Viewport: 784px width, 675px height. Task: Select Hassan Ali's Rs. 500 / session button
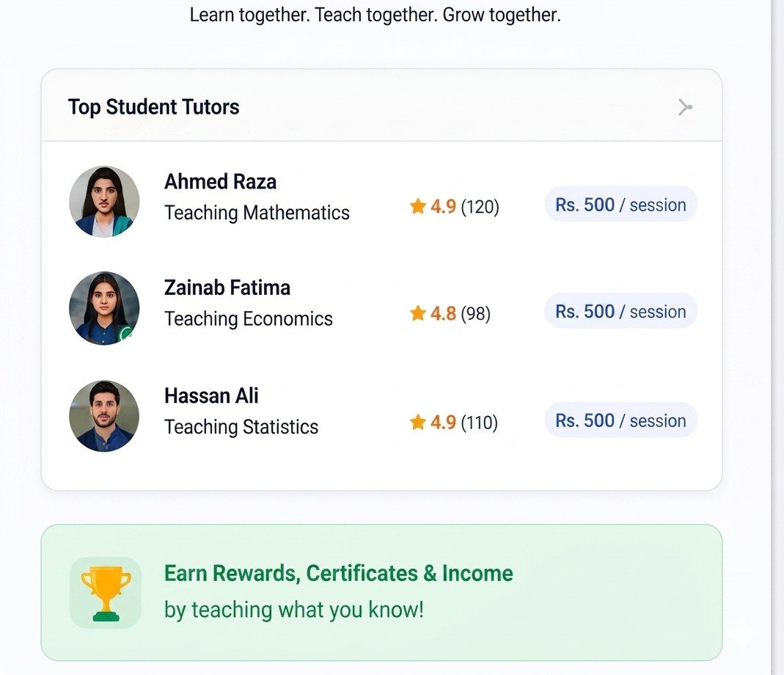pos(620,420)
